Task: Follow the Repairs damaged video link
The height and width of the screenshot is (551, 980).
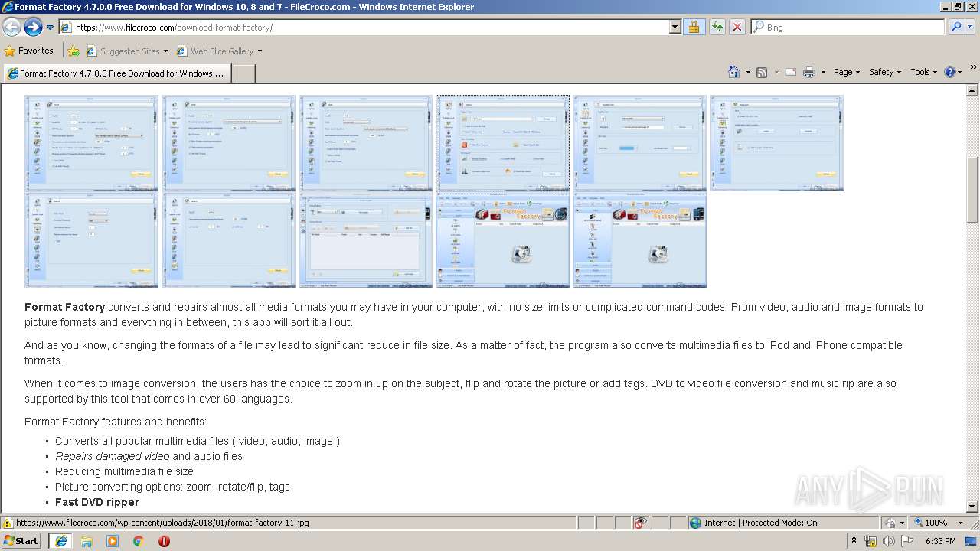Action: coord(112,456)
